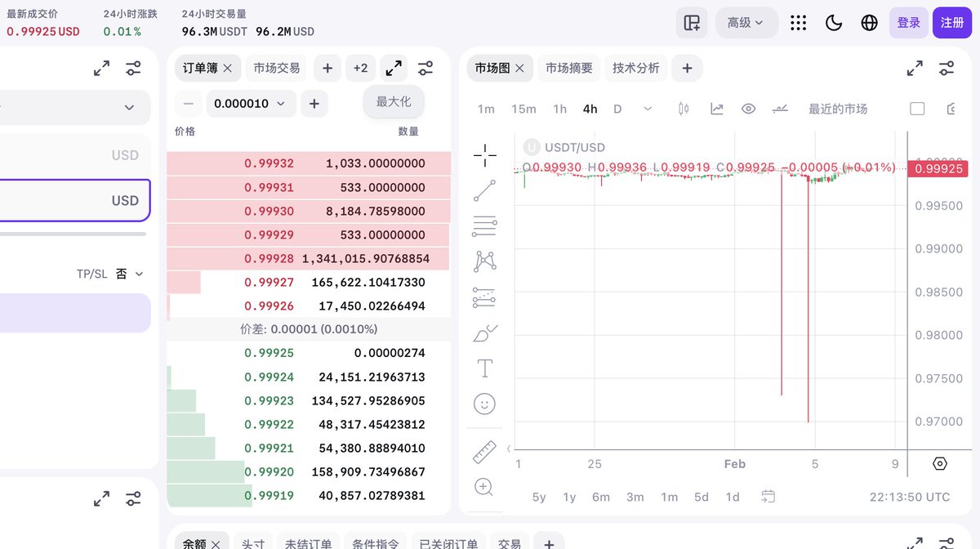Open the go-to-date calendar icon
980x549 pixels.
pos(768,496)
